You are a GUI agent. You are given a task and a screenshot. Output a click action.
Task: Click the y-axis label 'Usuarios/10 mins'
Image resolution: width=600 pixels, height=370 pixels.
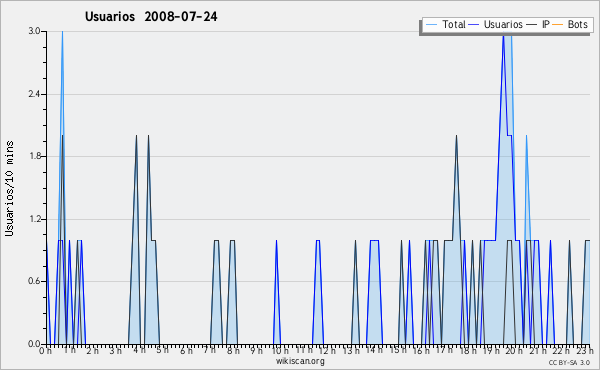[x=9, y=188]
